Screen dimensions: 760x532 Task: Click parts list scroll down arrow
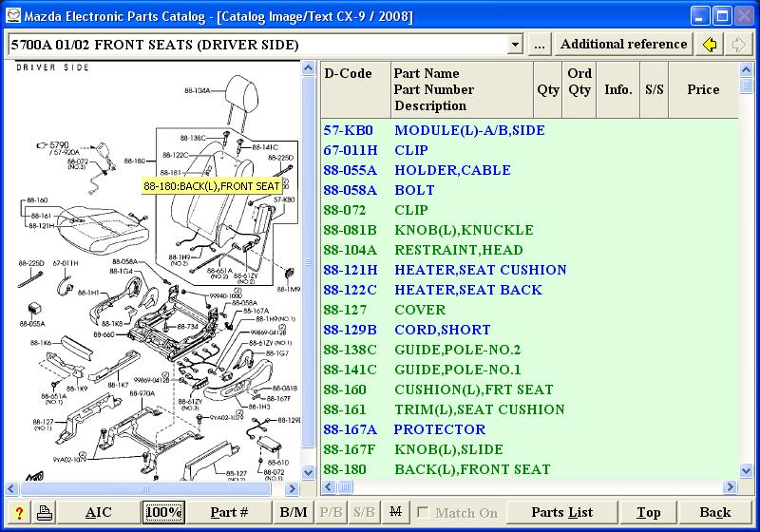746,470
